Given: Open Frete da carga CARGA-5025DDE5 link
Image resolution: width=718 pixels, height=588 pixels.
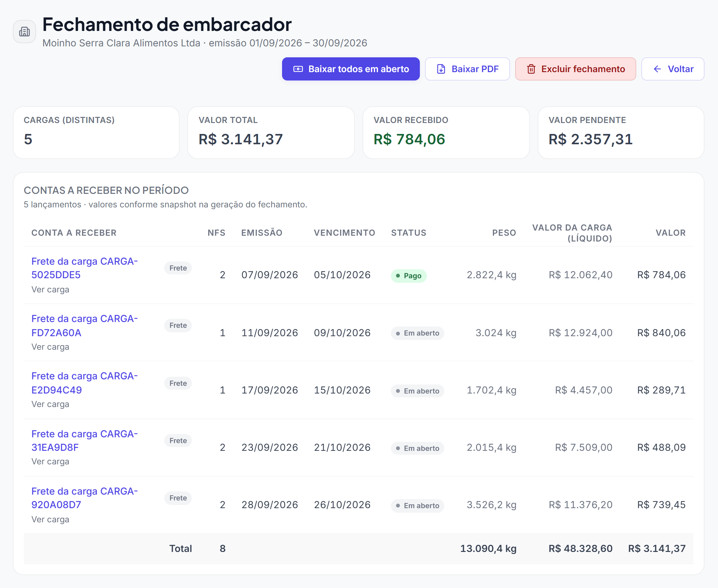Looking at the screenshot, I should point(84,268).
